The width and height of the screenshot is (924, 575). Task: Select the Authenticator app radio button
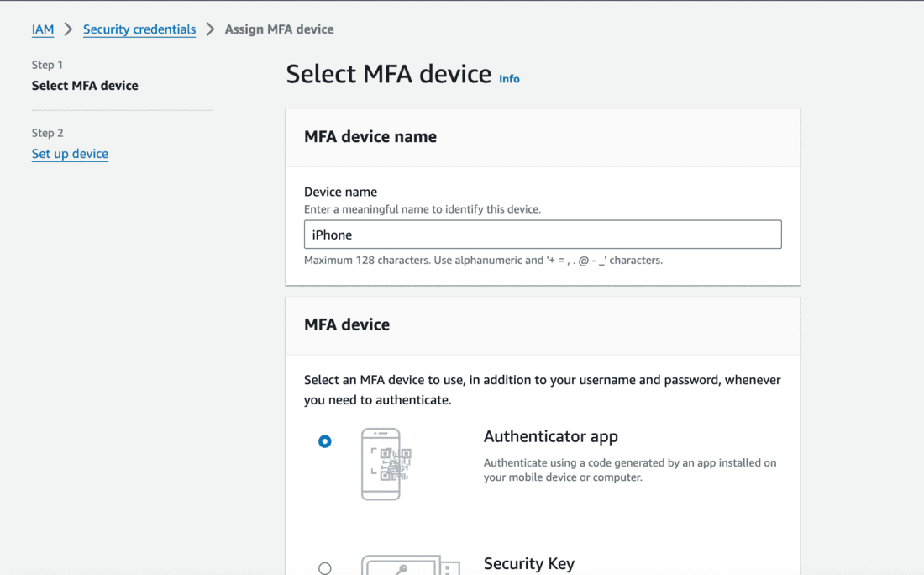pos(325,441)
